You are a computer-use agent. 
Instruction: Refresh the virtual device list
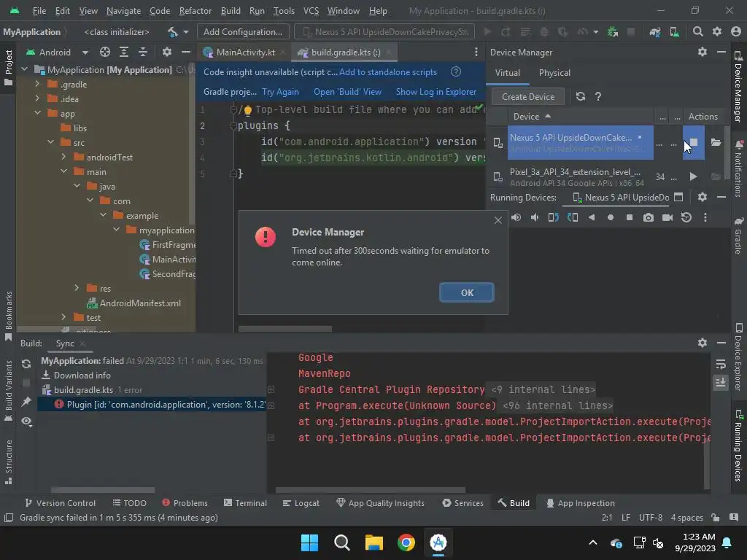click(x=580, y=97)
